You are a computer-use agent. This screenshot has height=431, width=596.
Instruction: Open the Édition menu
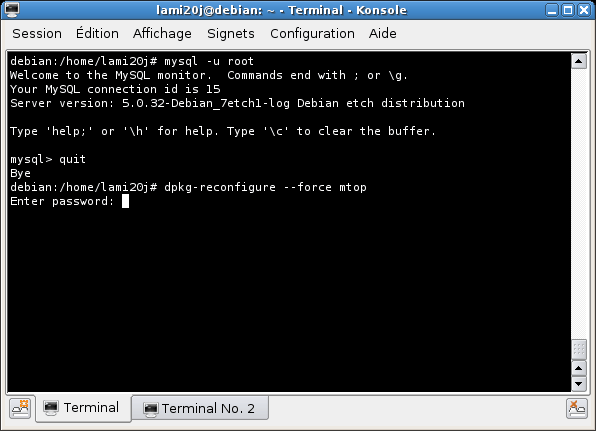click(x=97, y=33)
